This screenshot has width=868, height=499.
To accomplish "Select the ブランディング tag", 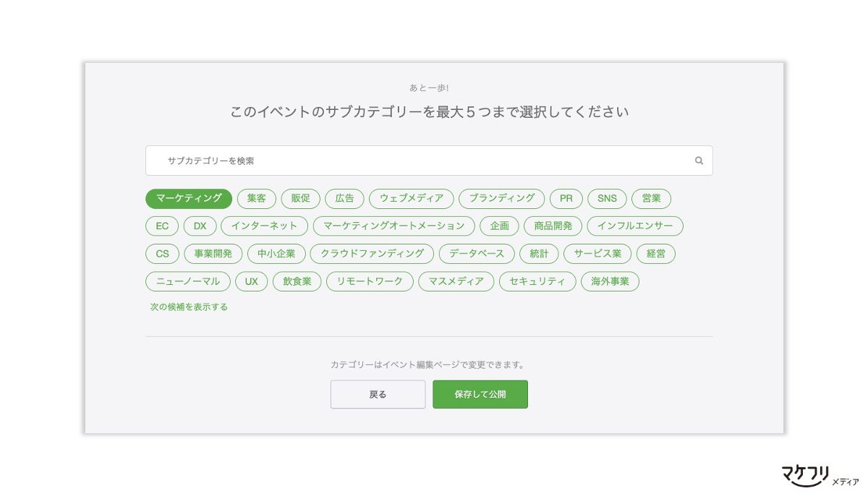I will [x=502, y=198].
